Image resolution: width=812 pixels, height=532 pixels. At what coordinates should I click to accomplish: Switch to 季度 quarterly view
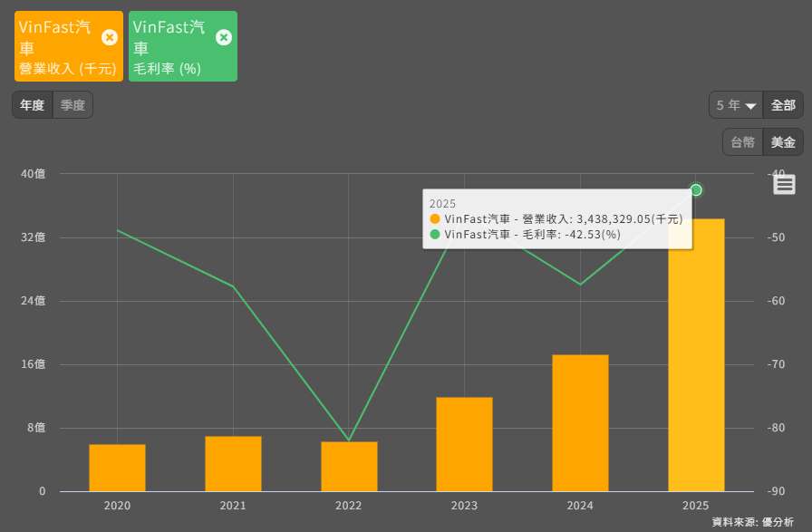(72, 105)
